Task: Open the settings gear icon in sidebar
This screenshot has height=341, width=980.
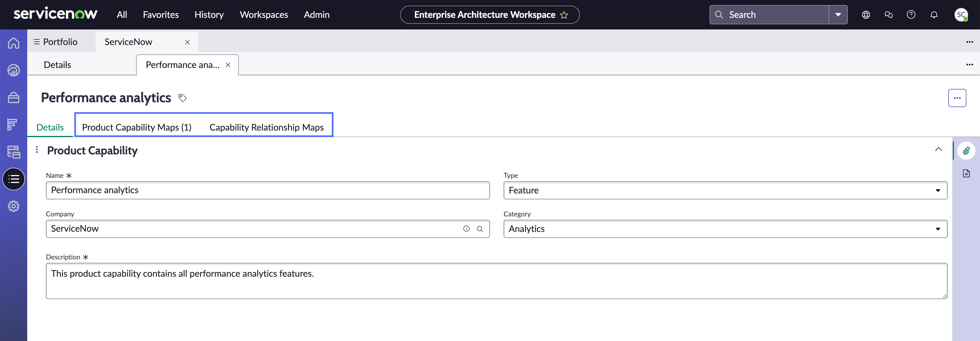Action: 14,206
